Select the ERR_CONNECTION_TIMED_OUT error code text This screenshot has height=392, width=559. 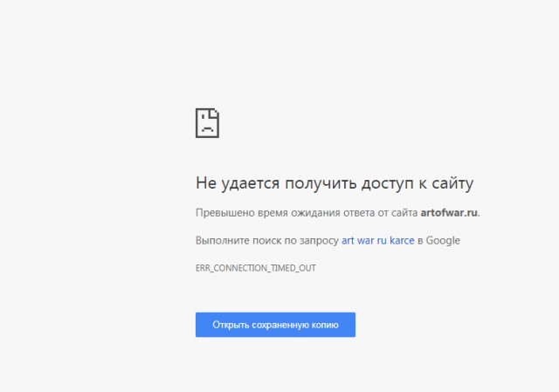click(256, 268)
